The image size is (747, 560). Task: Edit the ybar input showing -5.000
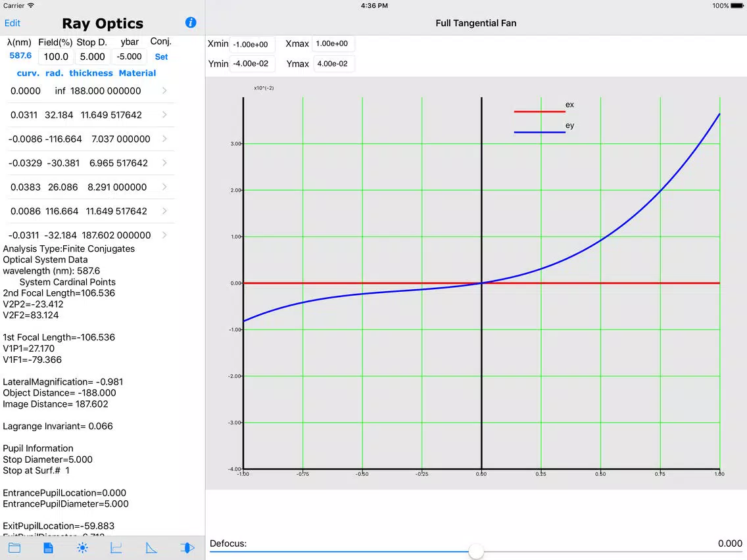click(130, 57)
